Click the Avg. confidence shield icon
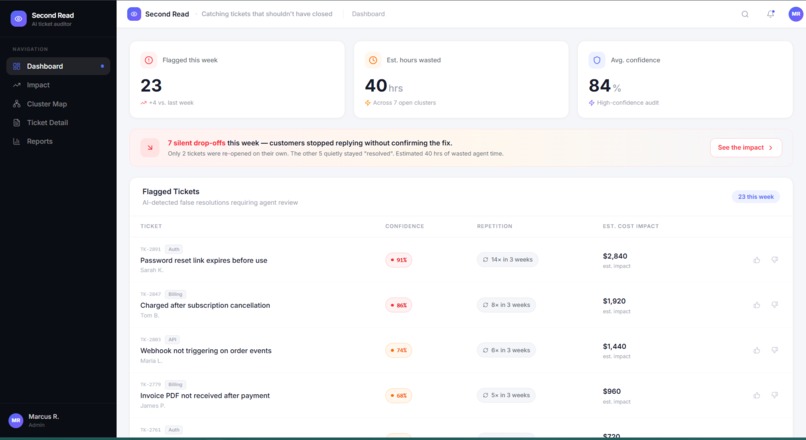The height and width of the screenshot is (440, 806). tap(597, 60)
